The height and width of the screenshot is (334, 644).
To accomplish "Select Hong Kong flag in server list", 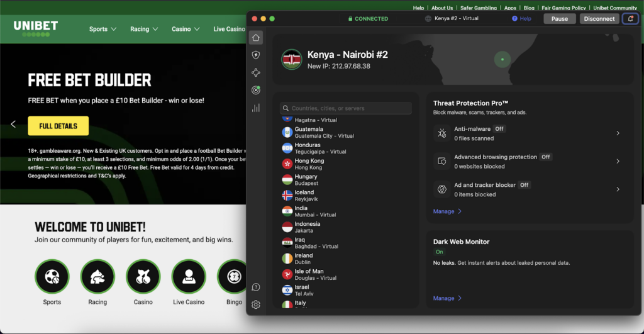I will (x=287, y=164).
